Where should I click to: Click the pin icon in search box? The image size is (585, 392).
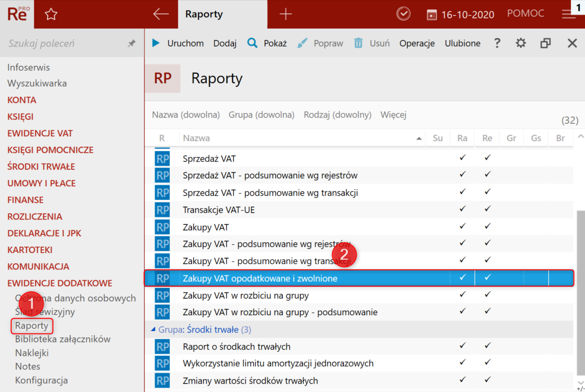(131, 44)
